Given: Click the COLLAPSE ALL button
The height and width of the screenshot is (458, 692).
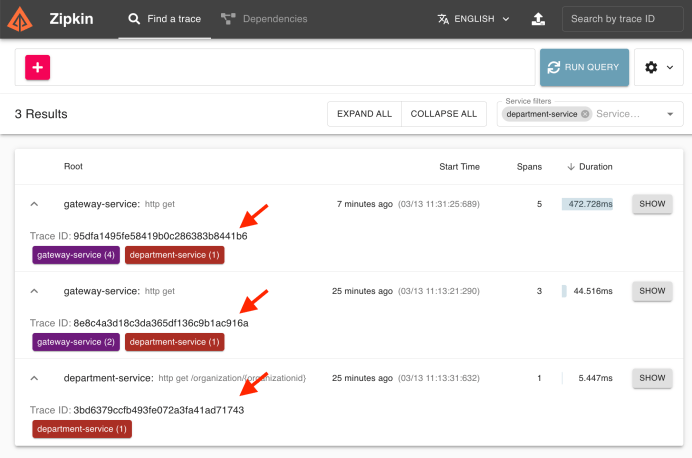Looking at the screenshot, I should 443,114.
